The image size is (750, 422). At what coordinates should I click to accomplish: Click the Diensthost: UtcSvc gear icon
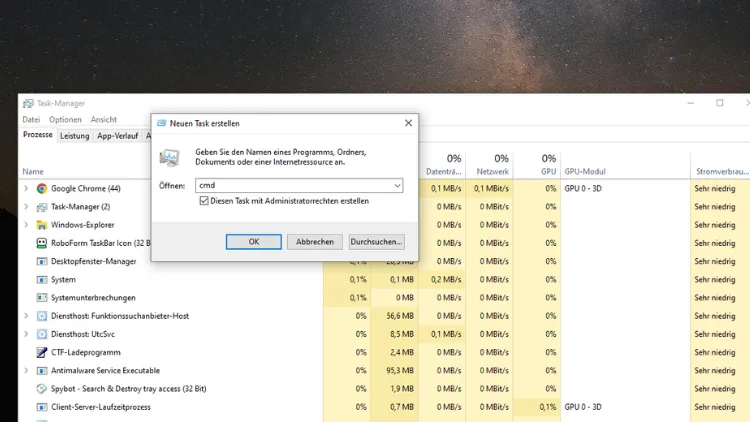pos(42,334)
